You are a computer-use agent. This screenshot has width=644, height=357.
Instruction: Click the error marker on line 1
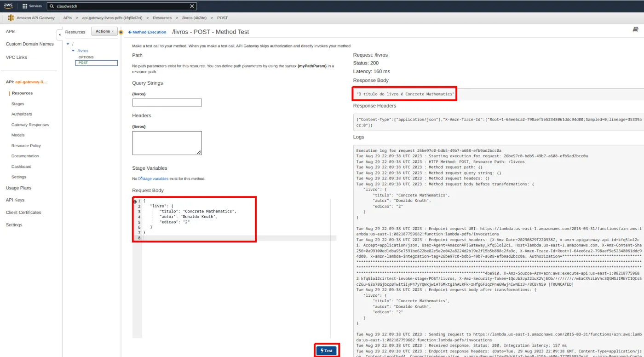[135, 202]
